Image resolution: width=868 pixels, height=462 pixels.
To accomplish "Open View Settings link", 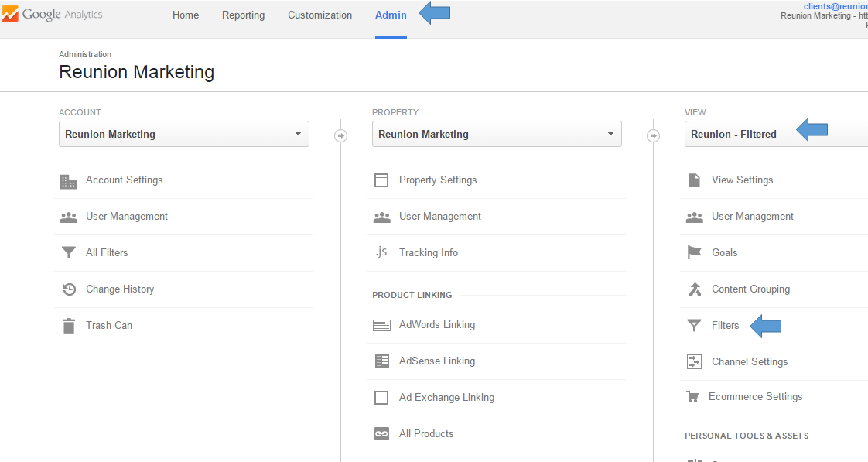I will (x=743, y=180).
